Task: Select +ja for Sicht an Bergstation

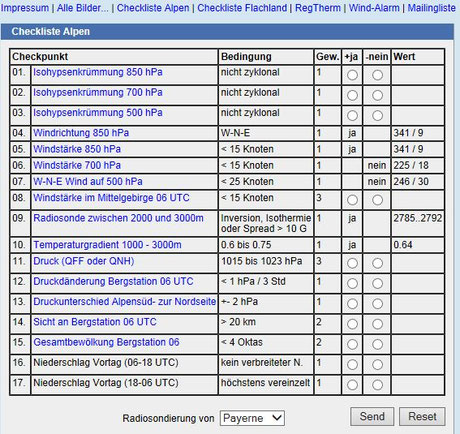Action: 352,324
